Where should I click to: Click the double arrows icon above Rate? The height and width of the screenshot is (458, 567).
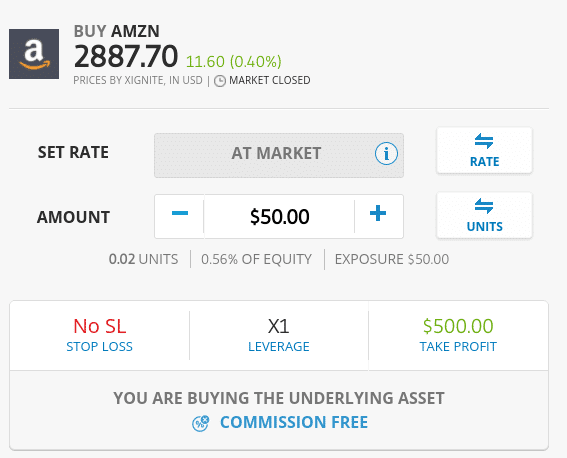(x=484, y=141)
